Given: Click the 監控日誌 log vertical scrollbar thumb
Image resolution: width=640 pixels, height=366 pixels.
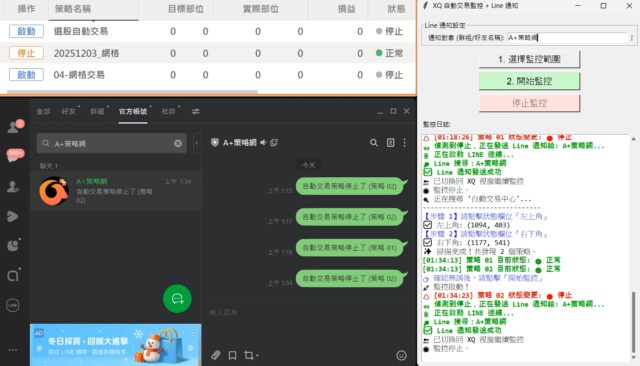Looking at the screenshot, I should [633, 322].
